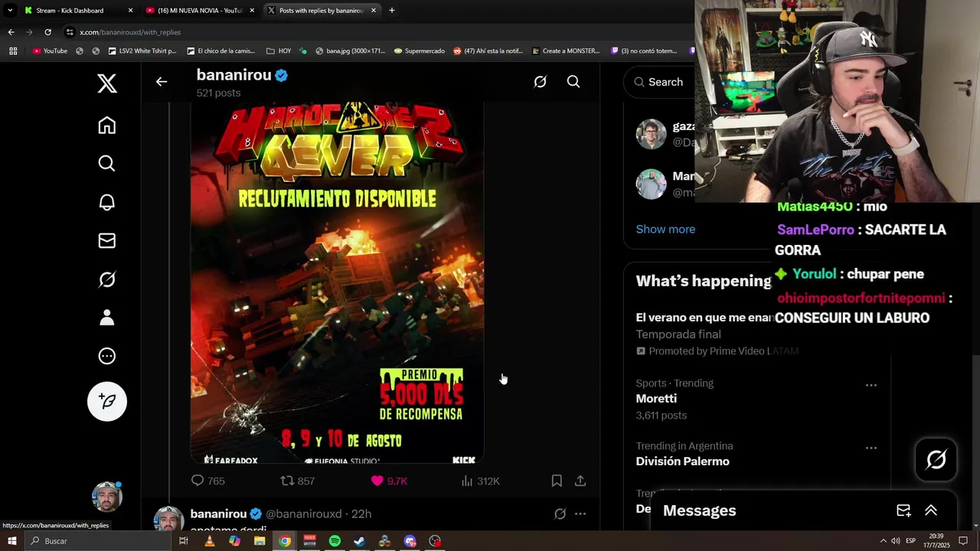Viewport: 980px width, 551px height.
Task: Select Posts with replies by bananirou tab
Action: pyautogui.click(x=322, y=11)
